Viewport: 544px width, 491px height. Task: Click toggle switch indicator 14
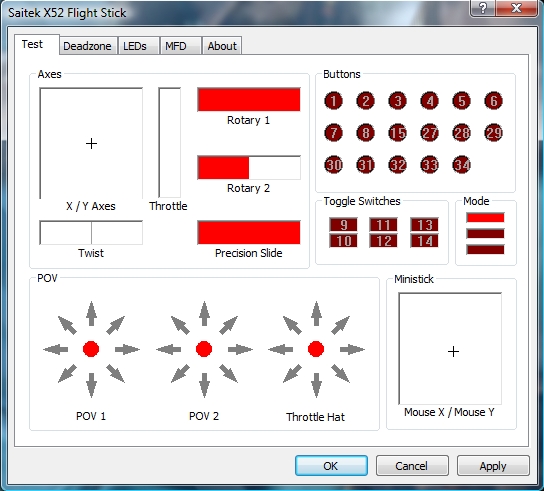(424, 241)
